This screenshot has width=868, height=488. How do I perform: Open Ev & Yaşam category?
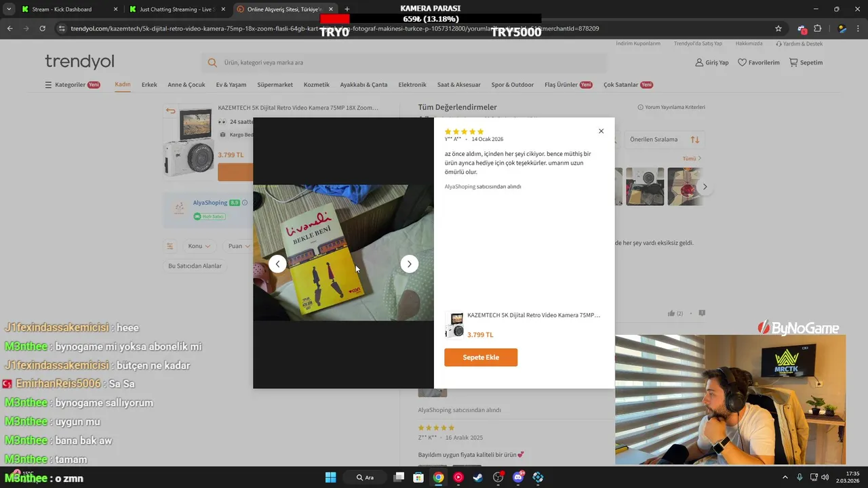click(x=231, y=85)
